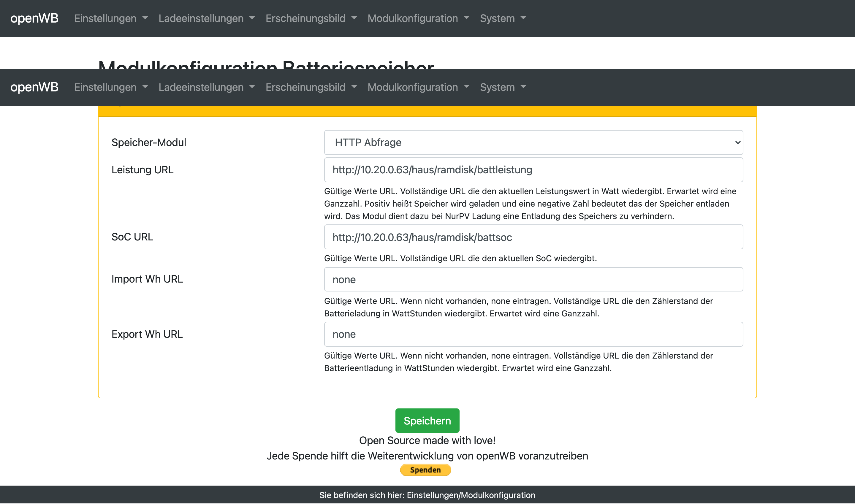
Task: Open Modulkonfiguration menu in top navbar
Action: pos(418,18)
